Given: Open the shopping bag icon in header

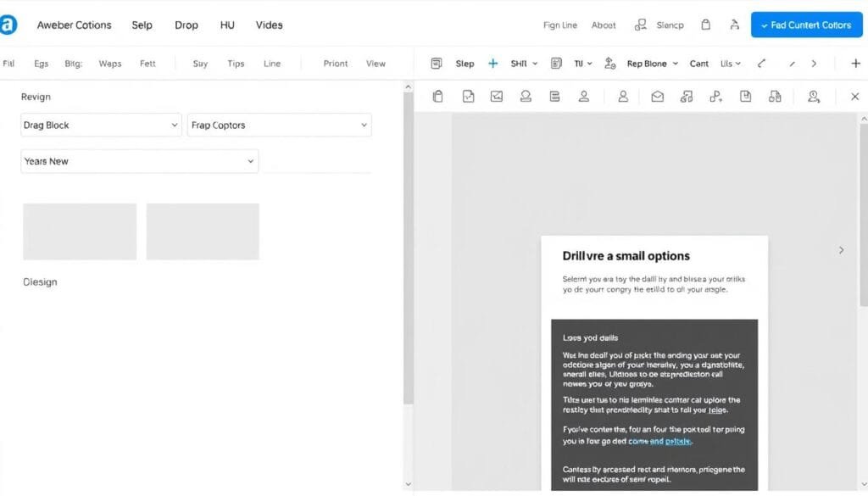Looking at the screenshot, I should click(705, 25).
